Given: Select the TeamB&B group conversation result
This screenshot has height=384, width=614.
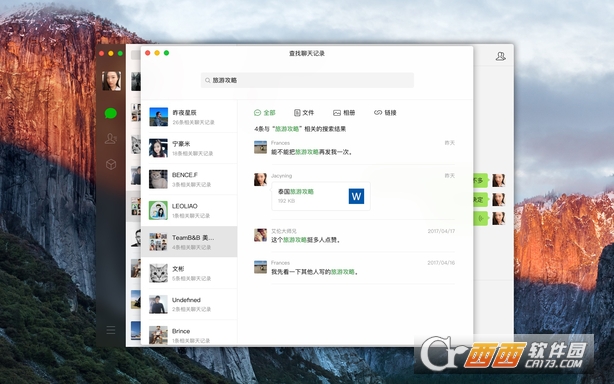Looking at the screenshot, I should click(x=189, y=242).
